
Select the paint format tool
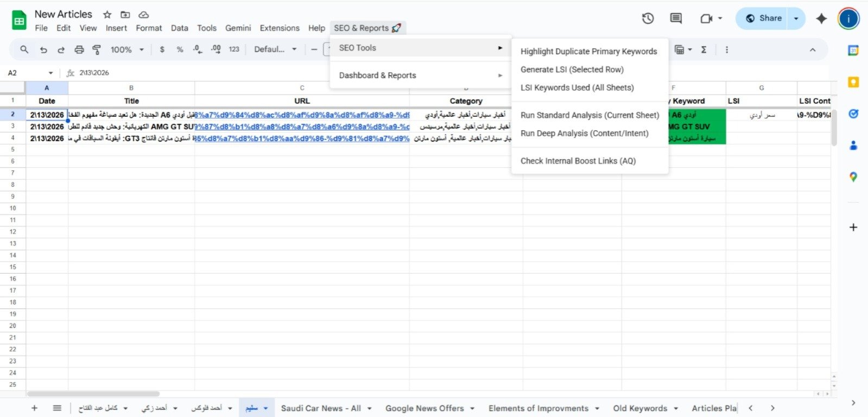click(x=97, y=49)
